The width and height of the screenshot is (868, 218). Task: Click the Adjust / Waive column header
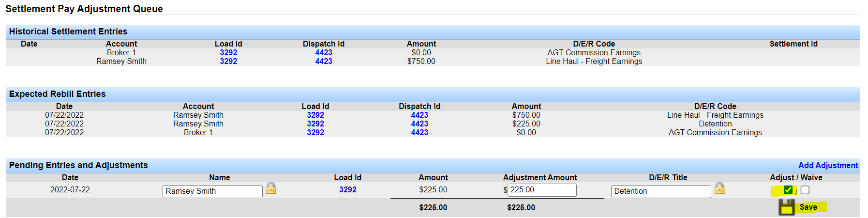point(796,178)
